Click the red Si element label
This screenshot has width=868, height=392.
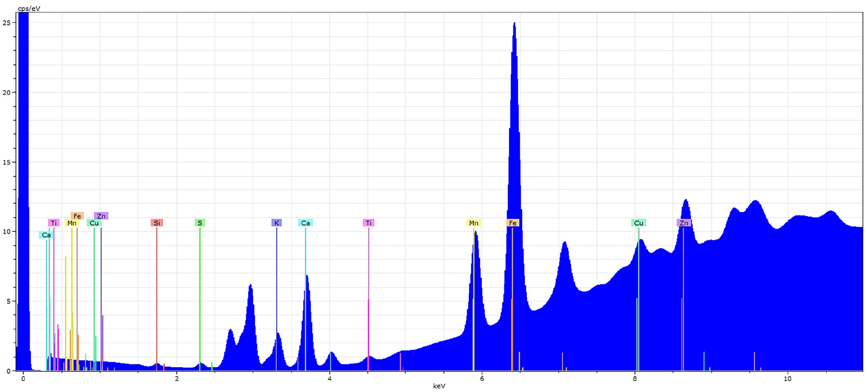[157, 223]
